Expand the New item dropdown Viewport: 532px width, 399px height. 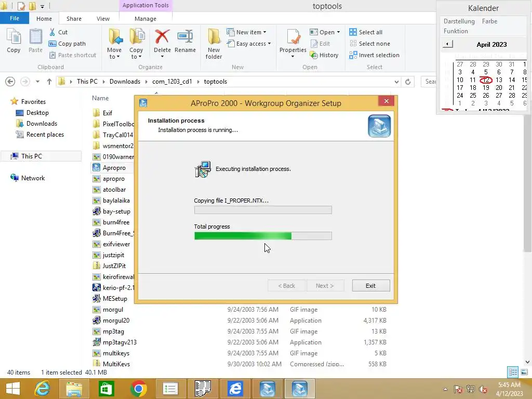point(264,32)
